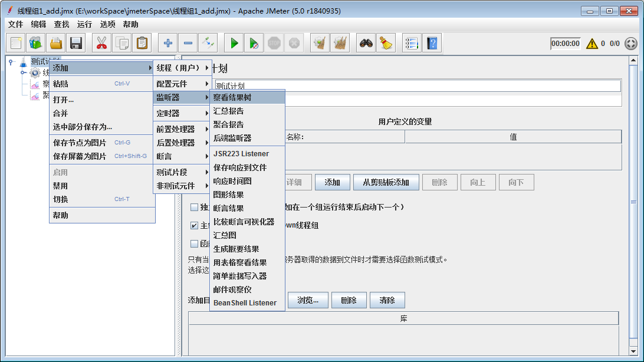Screen dimensions: 644x362
Task: Click the vertical scrollbar up arrow
Action: point(633,61)
